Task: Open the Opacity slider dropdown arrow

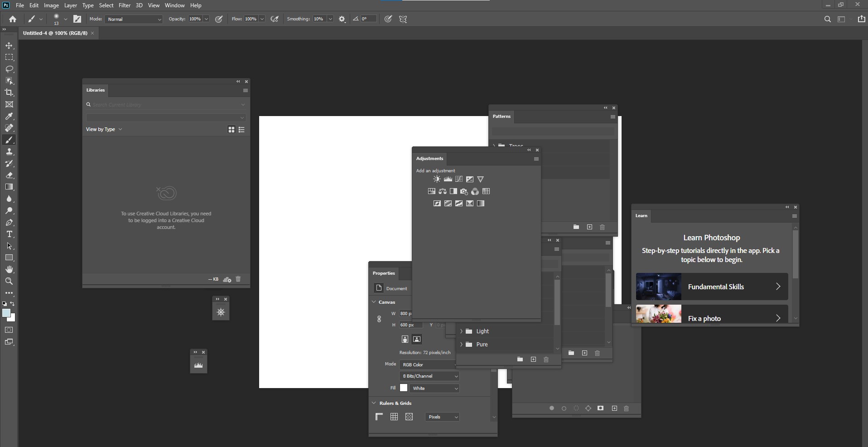Action: [x=206, y=19]
